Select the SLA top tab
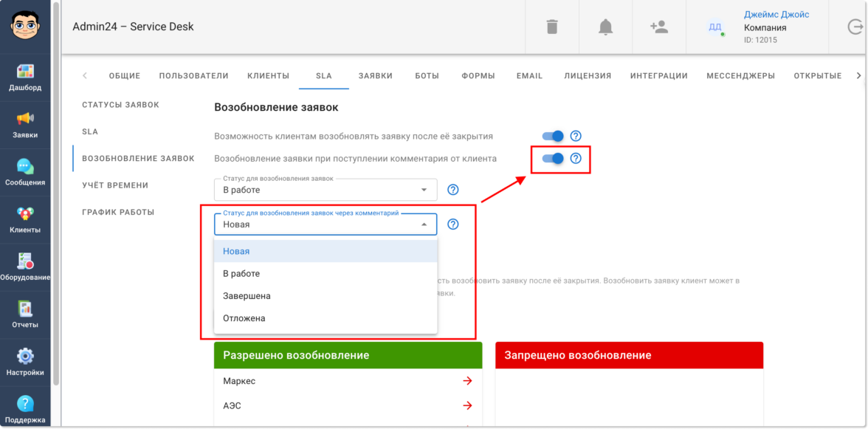Image resolution: width=868 pixels, height=429 pixels. [x=324, y=76]
